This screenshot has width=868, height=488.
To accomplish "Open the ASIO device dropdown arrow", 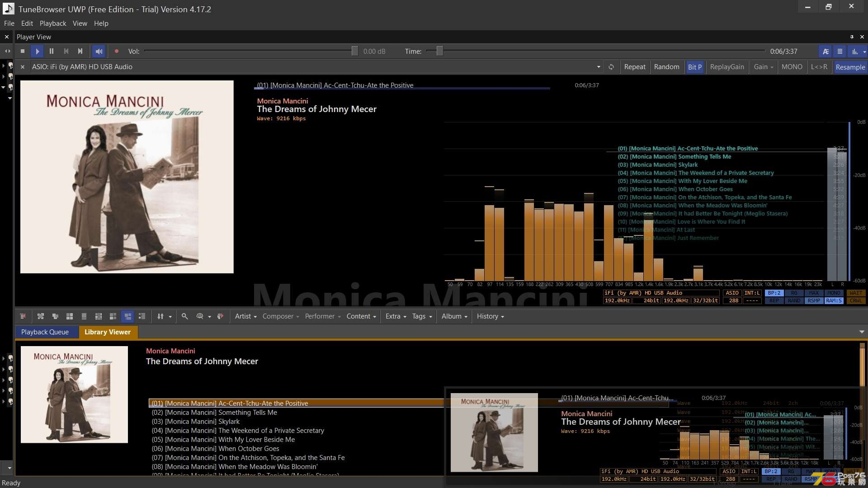I will coord(599,67).
